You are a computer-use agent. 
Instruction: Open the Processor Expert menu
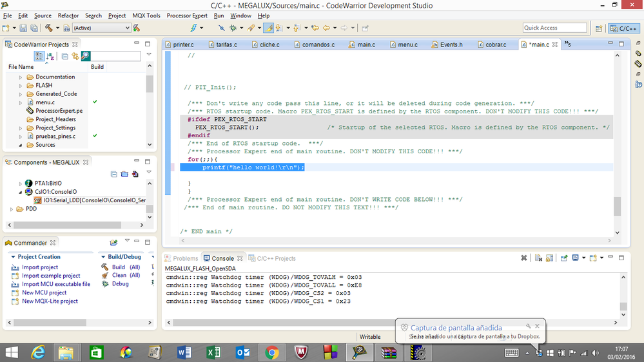[187, 15]
